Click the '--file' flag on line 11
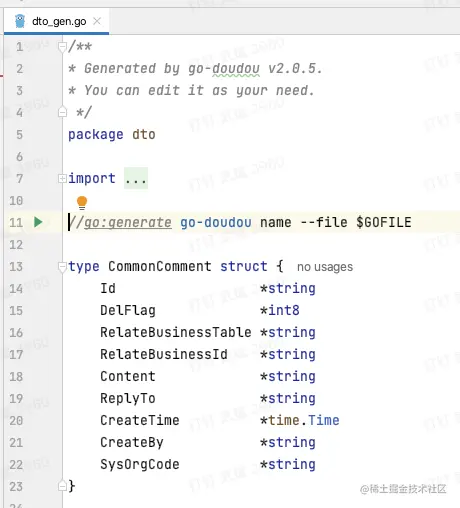This screenshot has width=460, height=508. 324,222
